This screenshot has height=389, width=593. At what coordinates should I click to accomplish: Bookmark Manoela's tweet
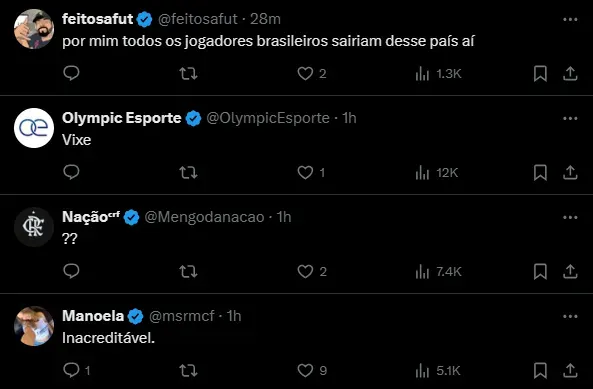[x=540, y=370]
